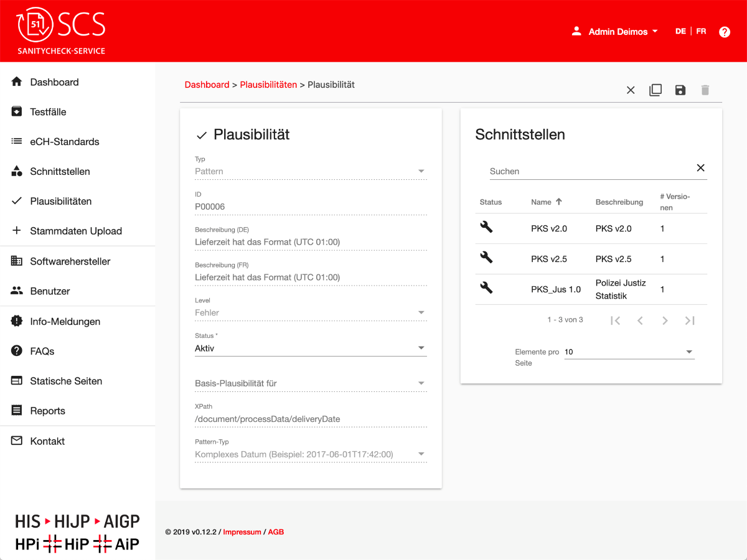Click the Plausibilitäten breadcrumb link
The width and height of the screenshot is (747, 560).
point(268,85)
